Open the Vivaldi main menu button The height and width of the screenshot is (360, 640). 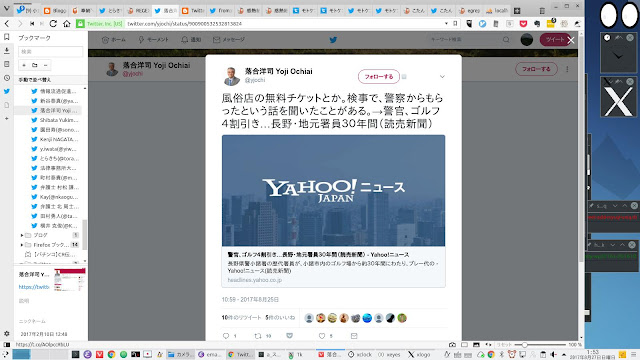[x=6, y=8]
